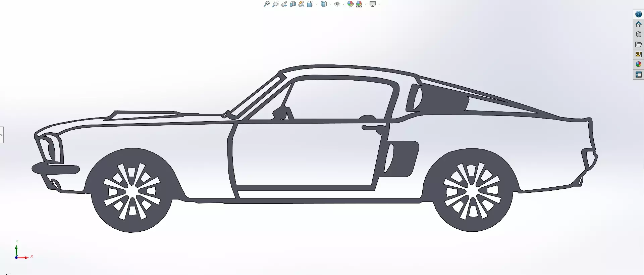Expand the collapsed left panel handle
The width and height of the screenshot is (644, 275).
(x=1, y=135)
